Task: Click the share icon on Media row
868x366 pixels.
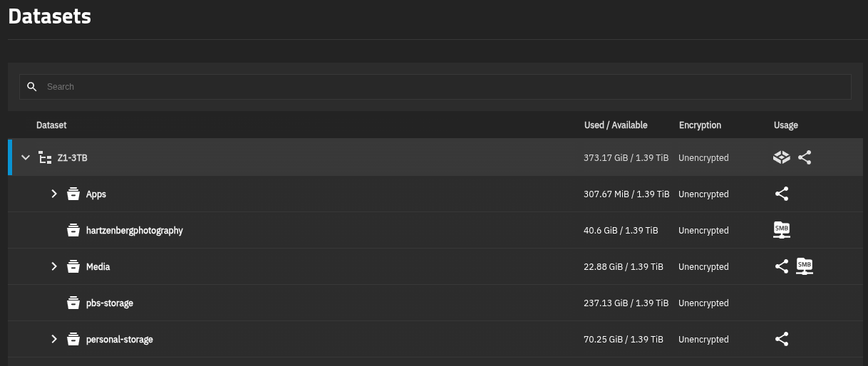Action: pyautogui.click(x=782, y=266)
